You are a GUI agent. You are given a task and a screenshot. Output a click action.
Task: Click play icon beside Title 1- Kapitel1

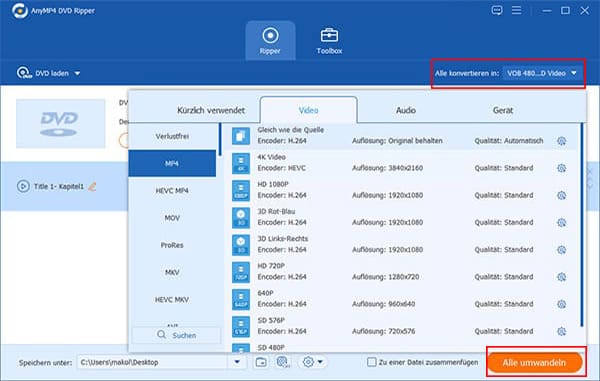[x=23, y=186]
